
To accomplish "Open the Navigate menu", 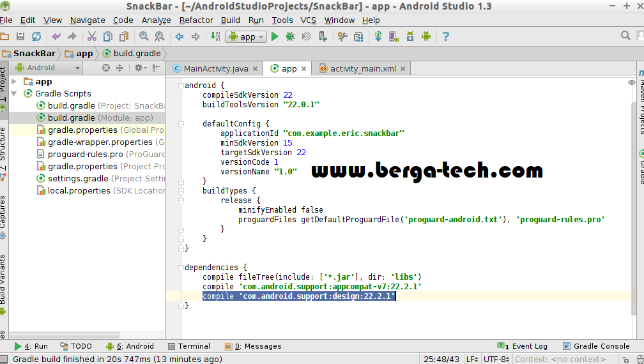I will pyautogui.click(x=88, y=20).
